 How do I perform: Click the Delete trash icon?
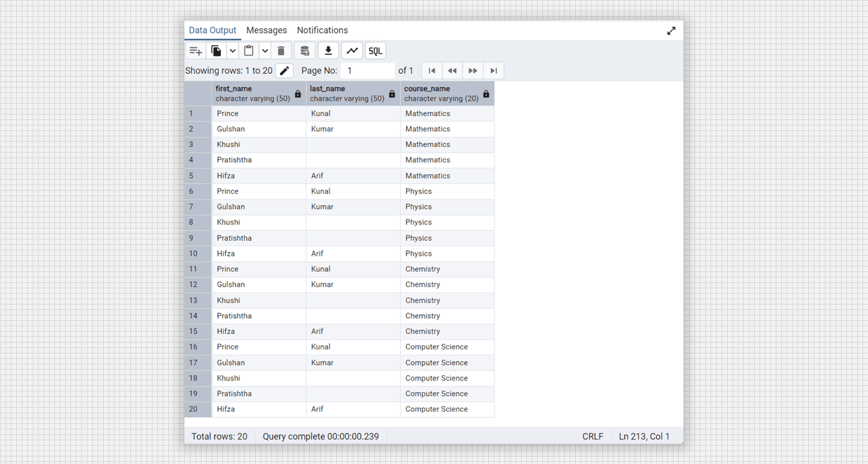tap(281, 51)
